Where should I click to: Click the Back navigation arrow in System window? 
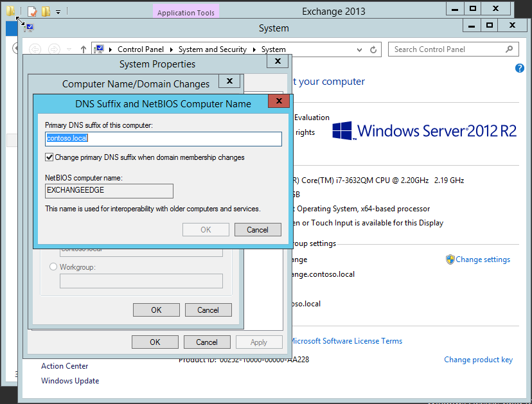[x=35, y=49]
